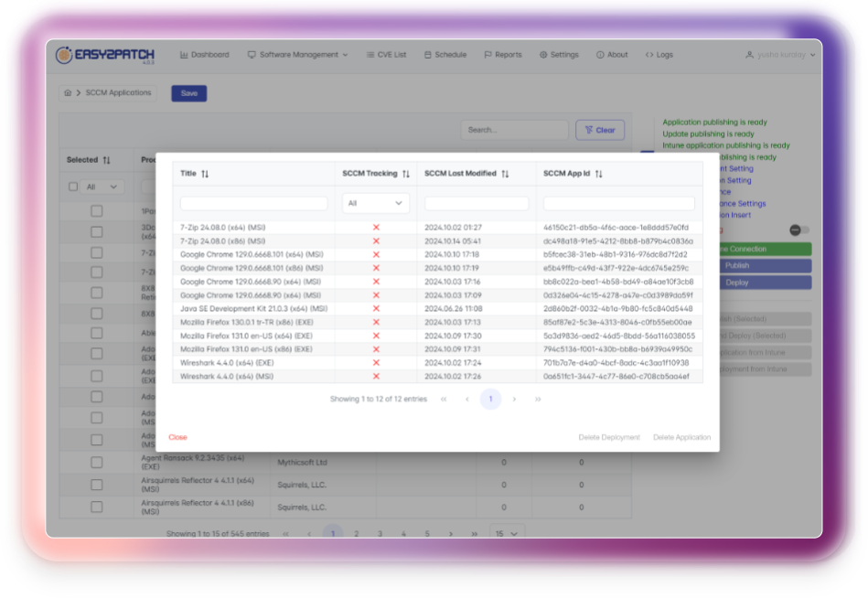Sort dialog table by SCCM App Id
This screenshot has height=598, width=868.
598,174
